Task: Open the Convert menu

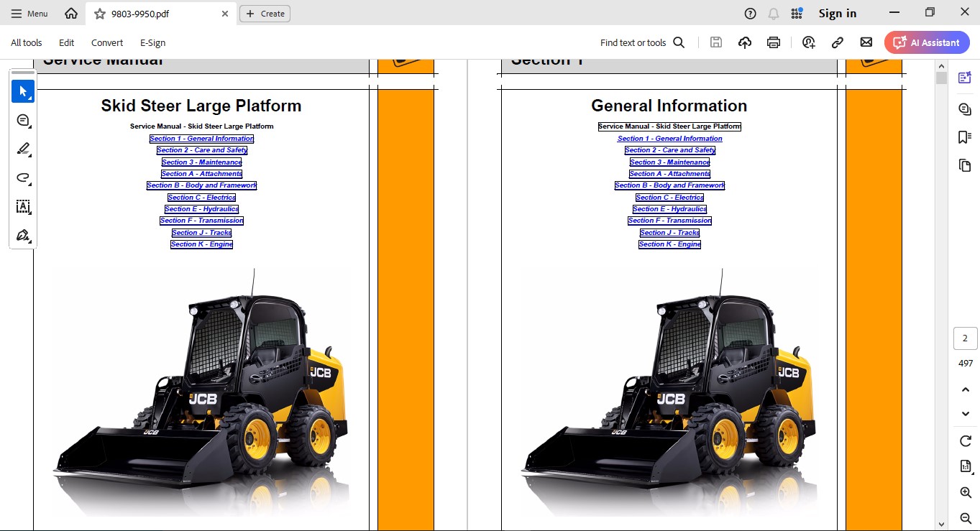Action: click(107, 42)
